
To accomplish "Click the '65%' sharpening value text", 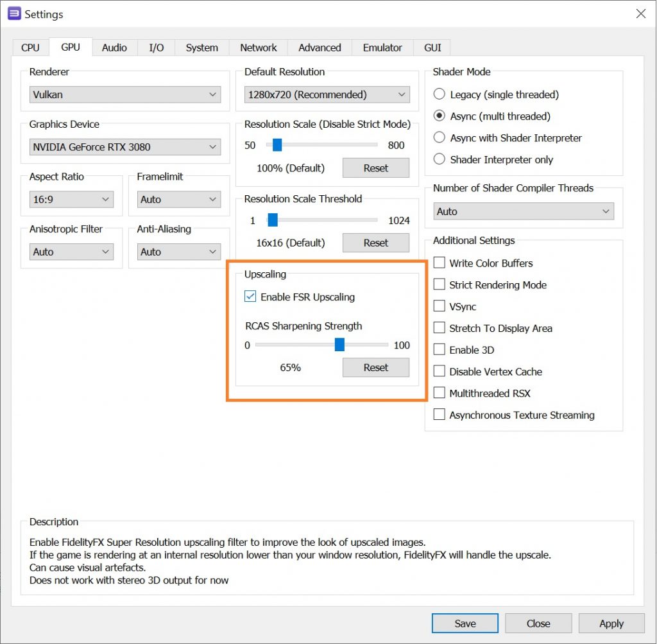I will [x=291, y=368].
